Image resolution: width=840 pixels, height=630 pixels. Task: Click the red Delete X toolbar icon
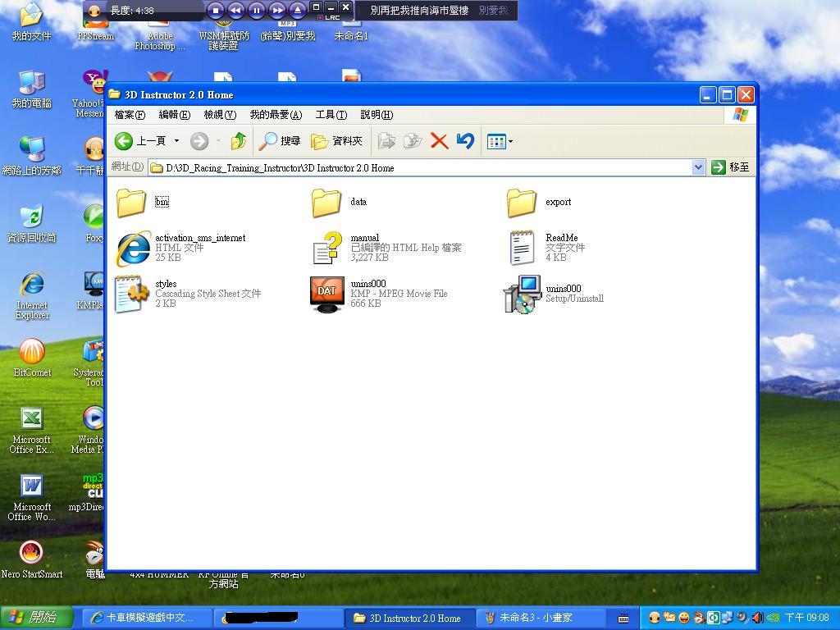tap(439, 141)
